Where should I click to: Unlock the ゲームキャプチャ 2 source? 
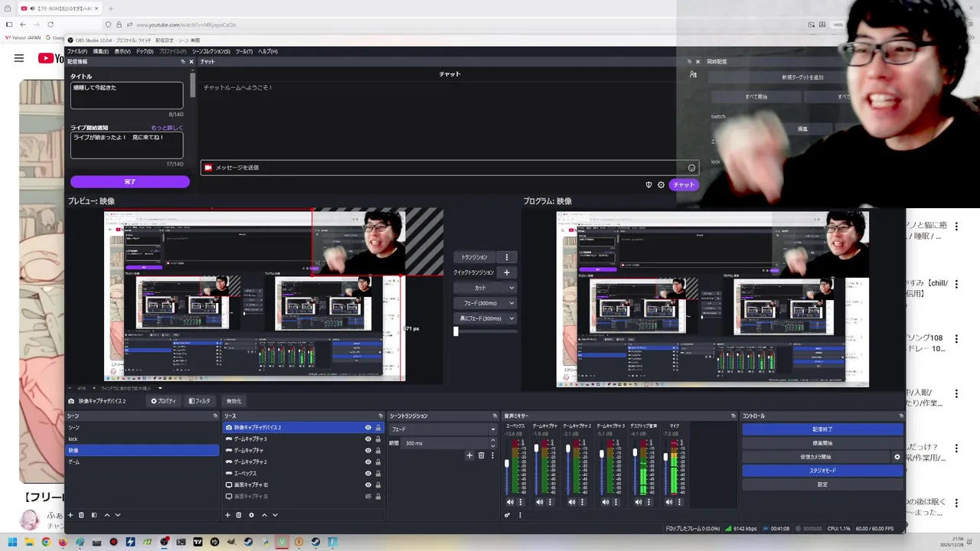click(377, 462)
